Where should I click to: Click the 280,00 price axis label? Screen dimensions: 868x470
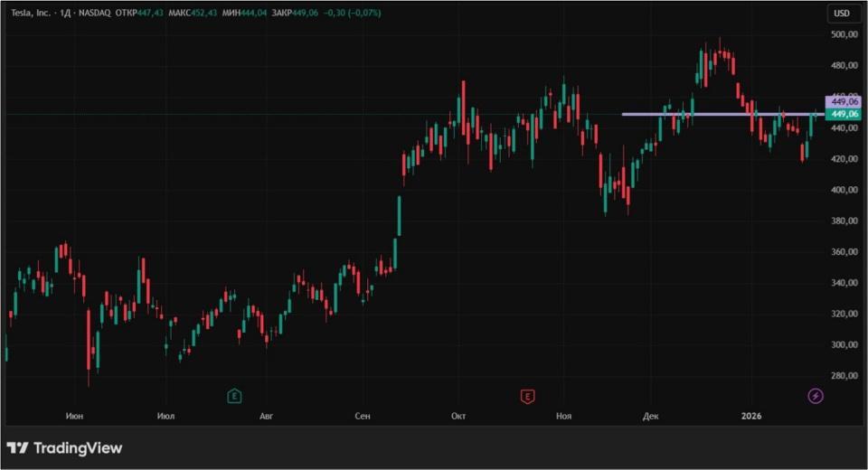pos(843,375)
